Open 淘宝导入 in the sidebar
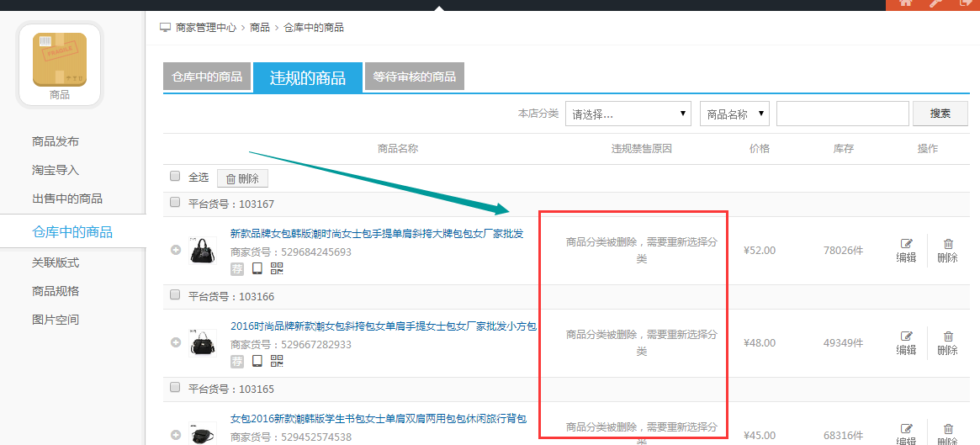The height and width of the screenshot is (445, 980). (x=56, y=170)
